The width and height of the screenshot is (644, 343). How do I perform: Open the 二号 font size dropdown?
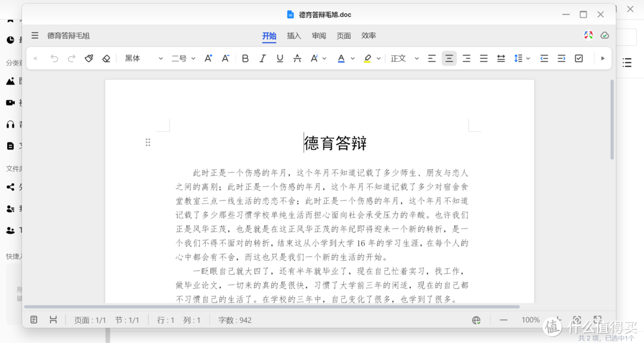point(183,58)
